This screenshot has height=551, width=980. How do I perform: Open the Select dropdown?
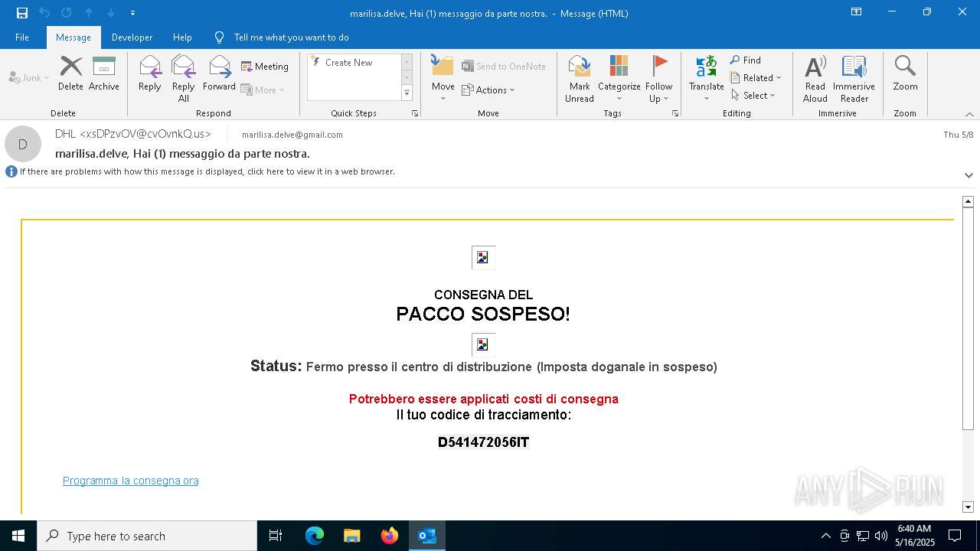click(x=753, y=96)
